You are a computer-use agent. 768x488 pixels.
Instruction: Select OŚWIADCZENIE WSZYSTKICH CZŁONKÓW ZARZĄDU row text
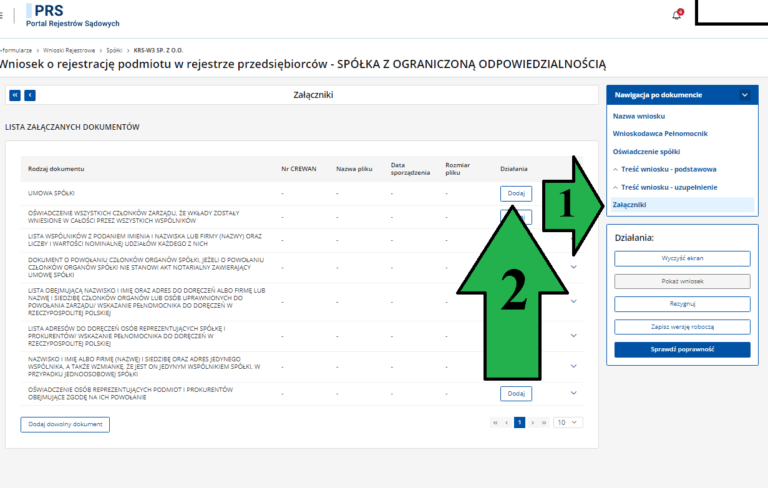point(134,217)
